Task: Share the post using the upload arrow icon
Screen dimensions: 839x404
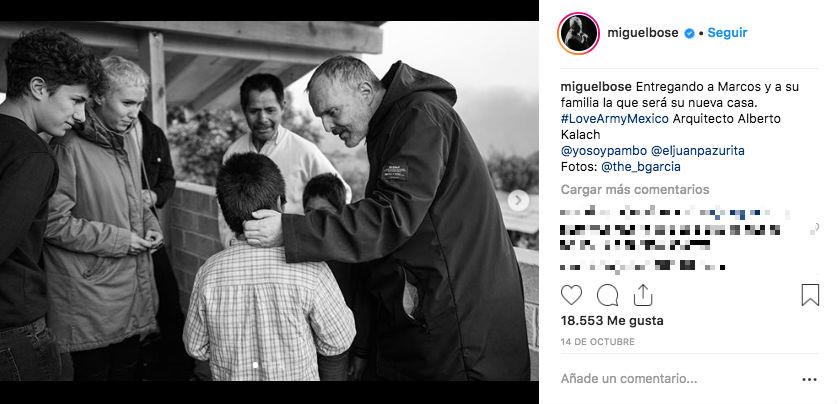Action: click(x=642, y=295)
